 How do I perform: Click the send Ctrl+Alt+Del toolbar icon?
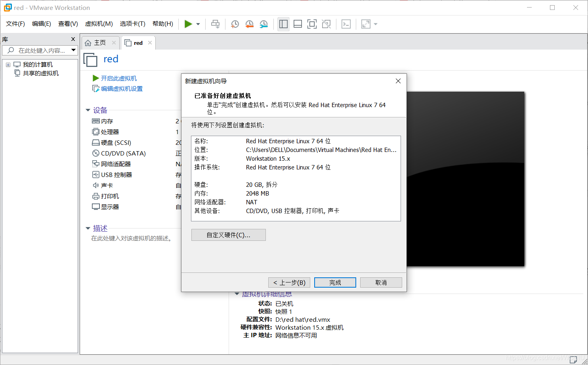[216, 24]
